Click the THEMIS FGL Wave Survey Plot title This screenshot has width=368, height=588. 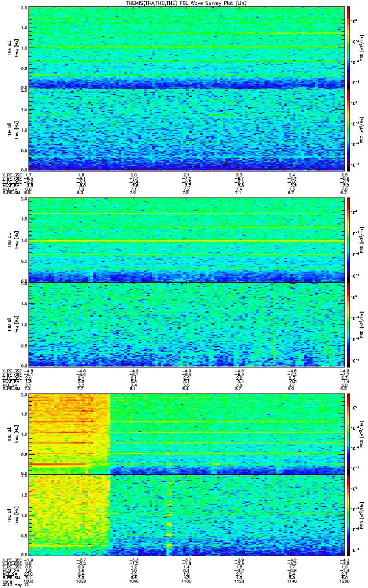point(187,3)
